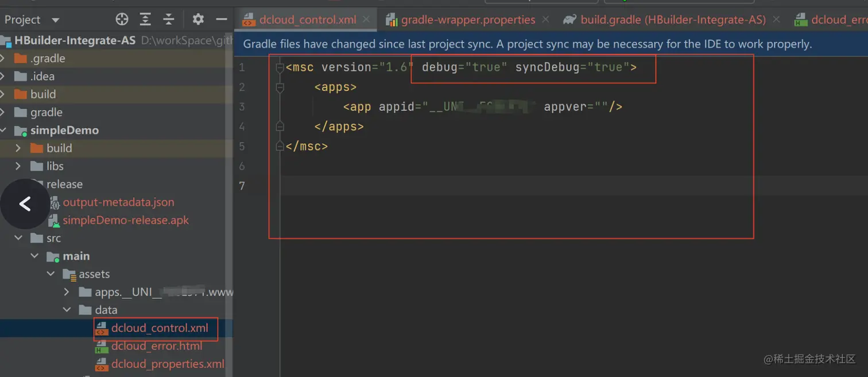Select simpleDemo-release.apk file
The height and width of the screenshot is (377, 868).
(x=126, y=220)
